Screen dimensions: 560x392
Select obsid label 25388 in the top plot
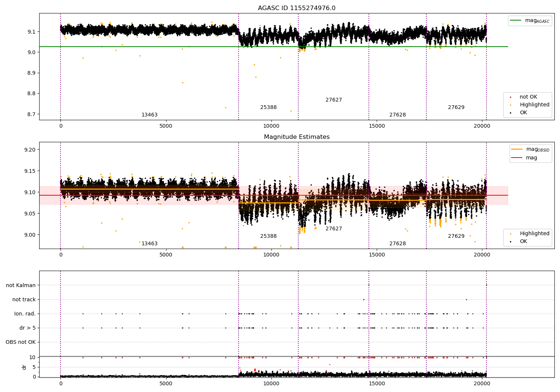coord(268,108)
